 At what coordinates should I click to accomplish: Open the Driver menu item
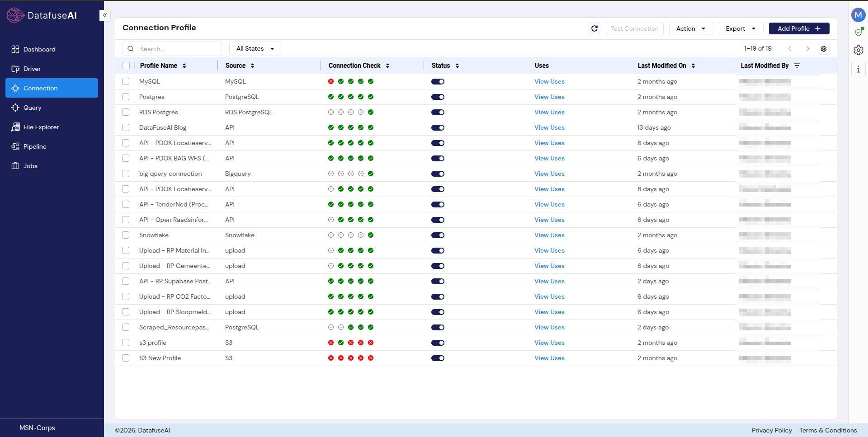52,69
